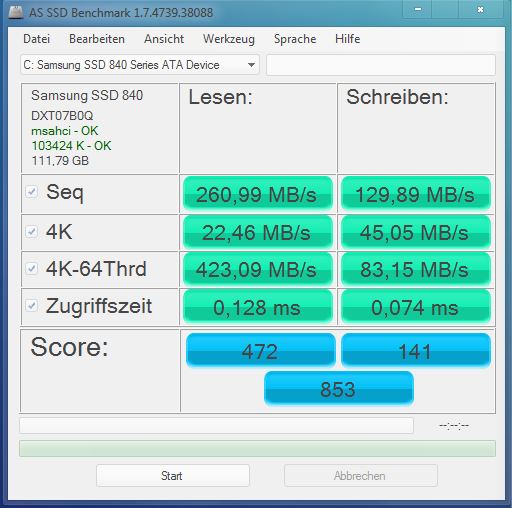Click the Seq read result 260,99 MB/s

pyautogui.click(x=258, y=194)
